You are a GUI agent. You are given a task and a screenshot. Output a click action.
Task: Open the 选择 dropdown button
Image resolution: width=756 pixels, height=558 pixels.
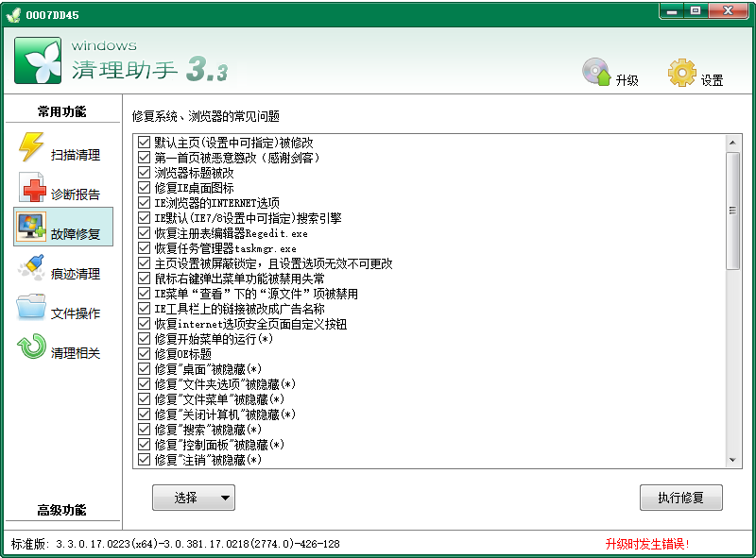(x=194, y=498)
